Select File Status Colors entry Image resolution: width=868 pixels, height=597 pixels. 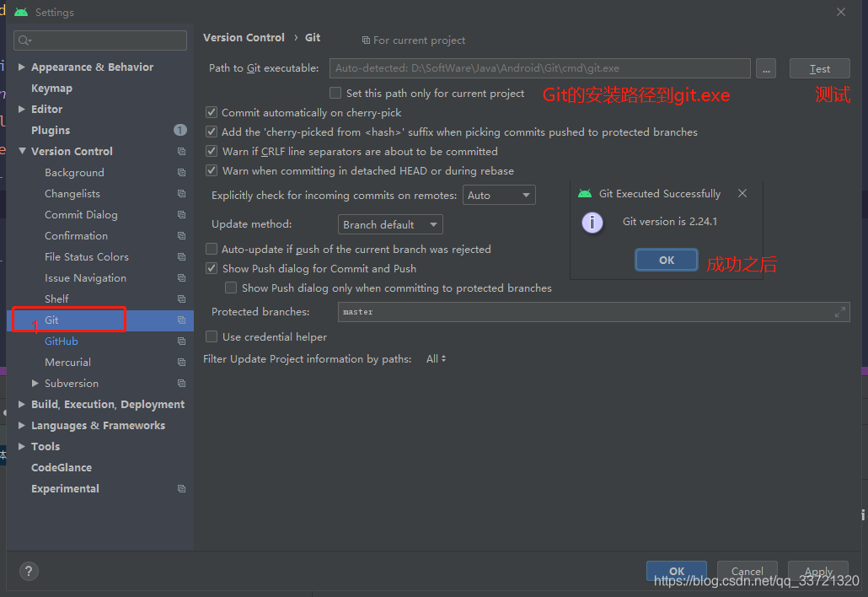tap(86, 256)
